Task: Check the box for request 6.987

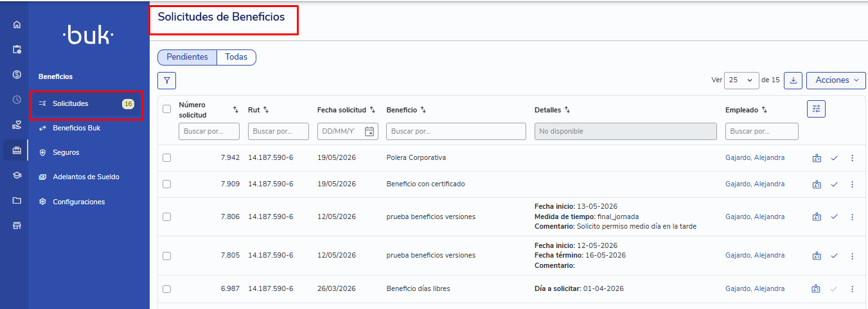Action: pyautogui.click(x=167, y=289)
